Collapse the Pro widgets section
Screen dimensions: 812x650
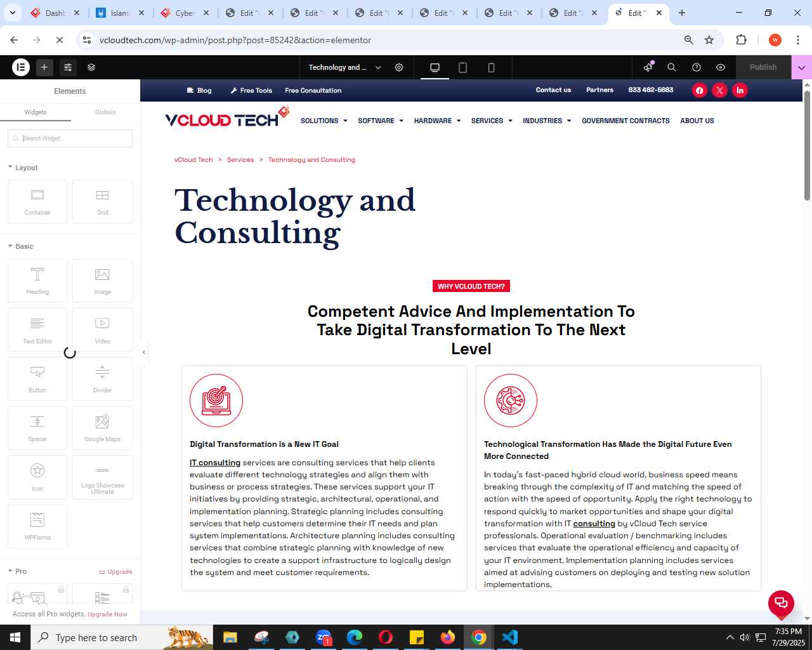[17, 571]
